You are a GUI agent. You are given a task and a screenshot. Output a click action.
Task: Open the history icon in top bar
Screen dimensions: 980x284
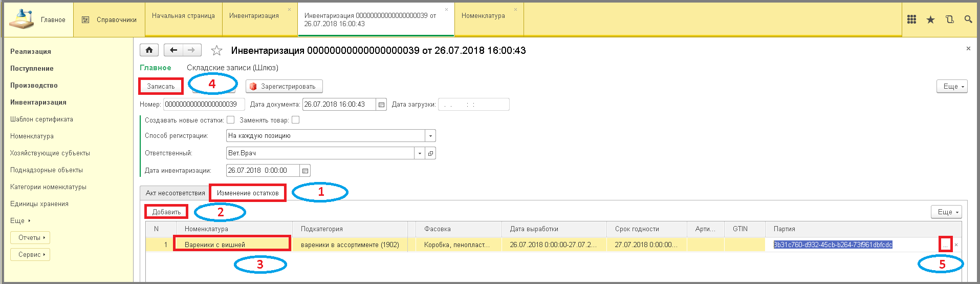point(950,19)
